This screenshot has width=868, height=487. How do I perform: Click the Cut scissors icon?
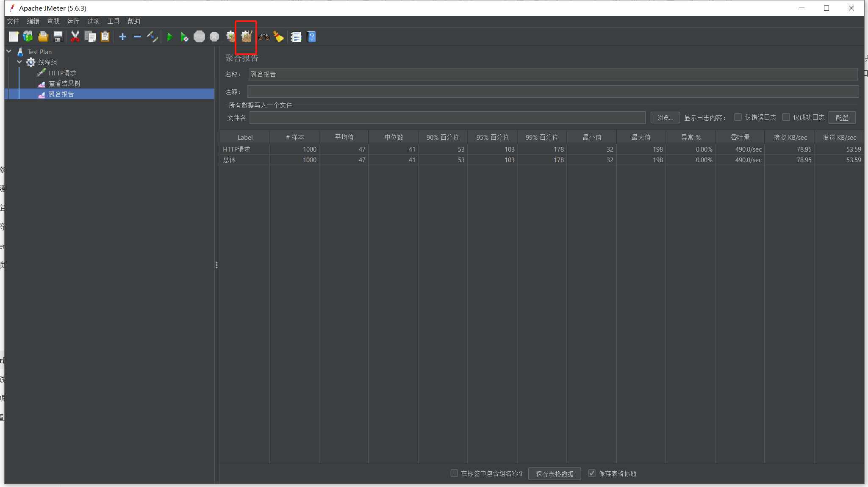point(75,37)
